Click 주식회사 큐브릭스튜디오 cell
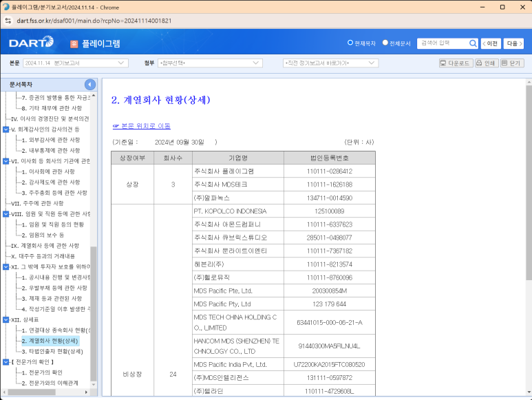This screenshot has width=532, height=400. [x=238, y=238]
